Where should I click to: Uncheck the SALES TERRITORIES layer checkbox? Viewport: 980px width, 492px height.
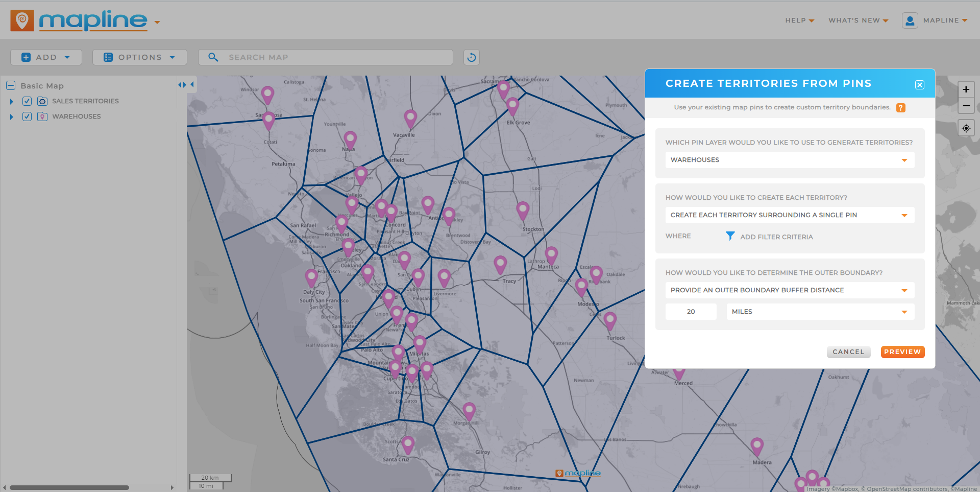coord(27,101)
